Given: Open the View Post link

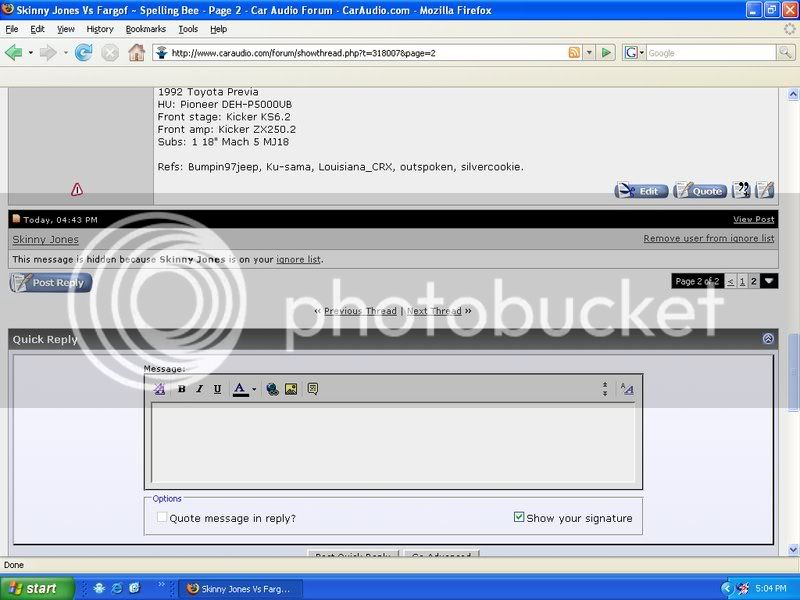Looking at the screenshot, I should 754,219.
